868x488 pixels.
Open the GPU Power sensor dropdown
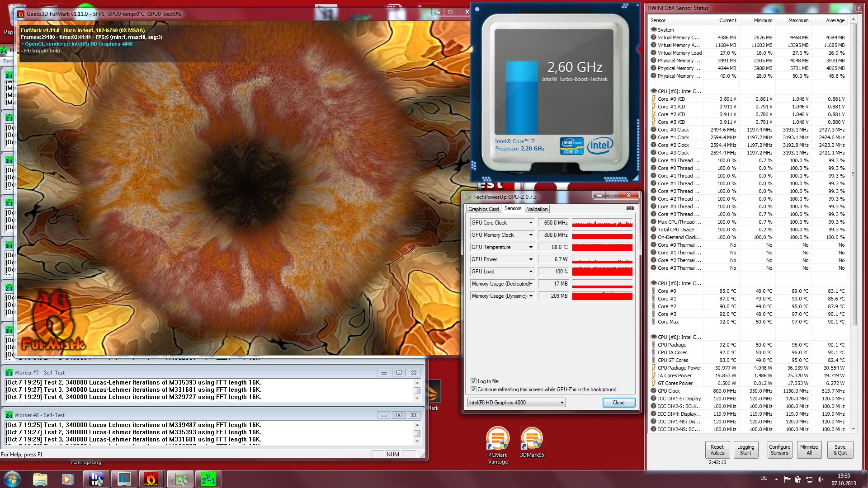click(x=531, y=259)
